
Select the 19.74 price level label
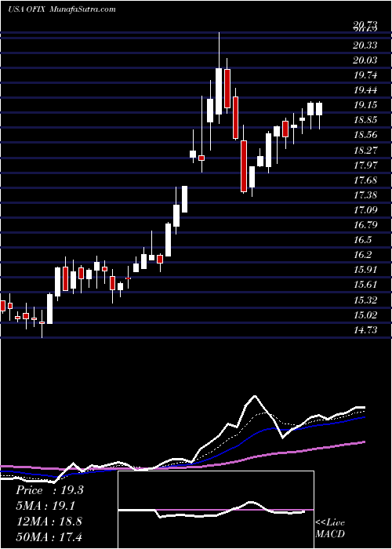[365, 75]
